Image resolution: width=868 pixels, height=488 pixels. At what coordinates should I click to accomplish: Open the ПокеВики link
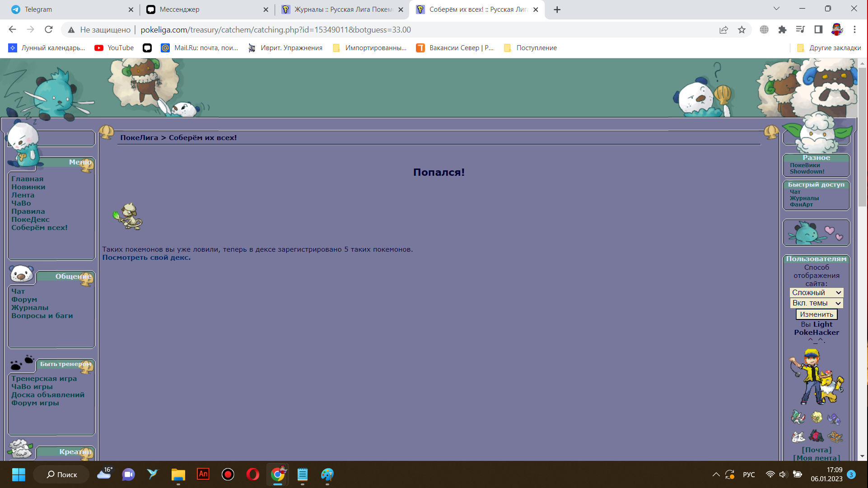[x=805, y=165]
